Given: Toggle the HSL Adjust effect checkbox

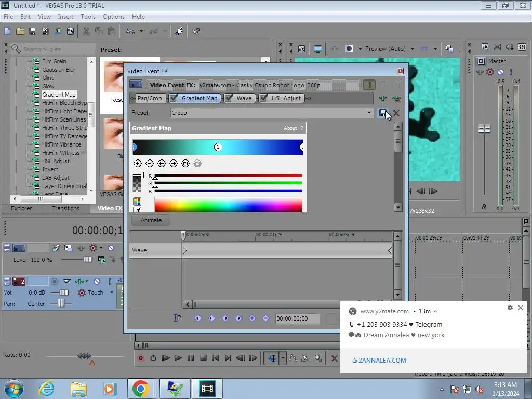Looking at the screenshot, I should [x=263, y=98].
